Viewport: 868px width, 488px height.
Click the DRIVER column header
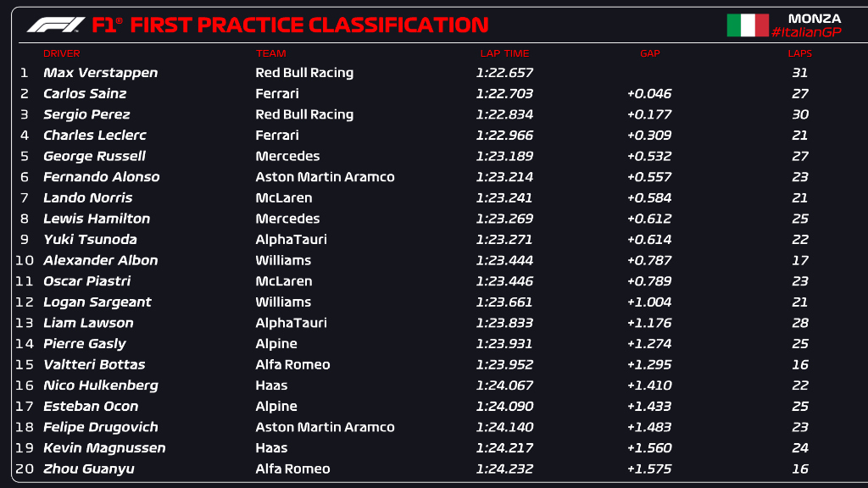[61, 53]
